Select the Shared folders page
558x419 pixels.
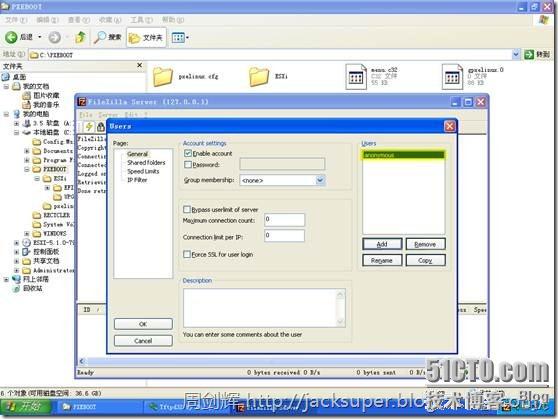(x=146, y=163)
